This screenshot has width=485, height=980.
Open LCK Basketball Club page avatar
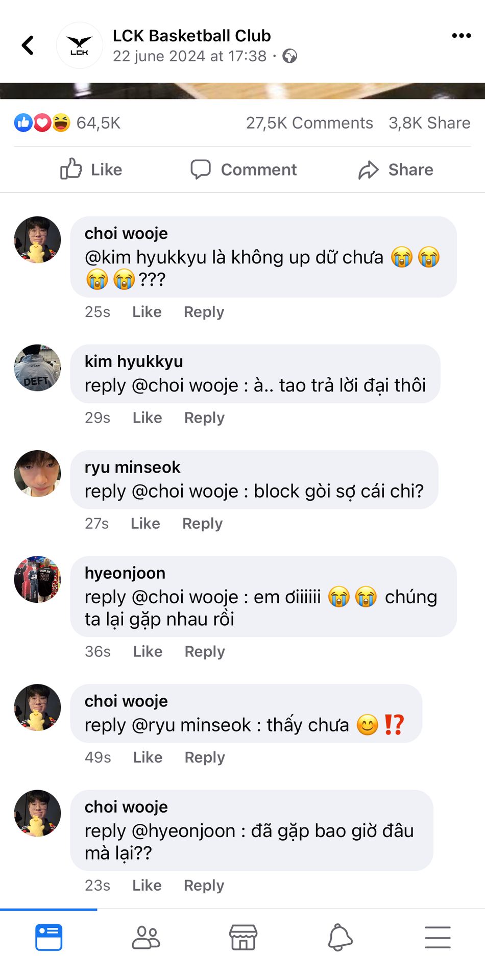point(80,45)
